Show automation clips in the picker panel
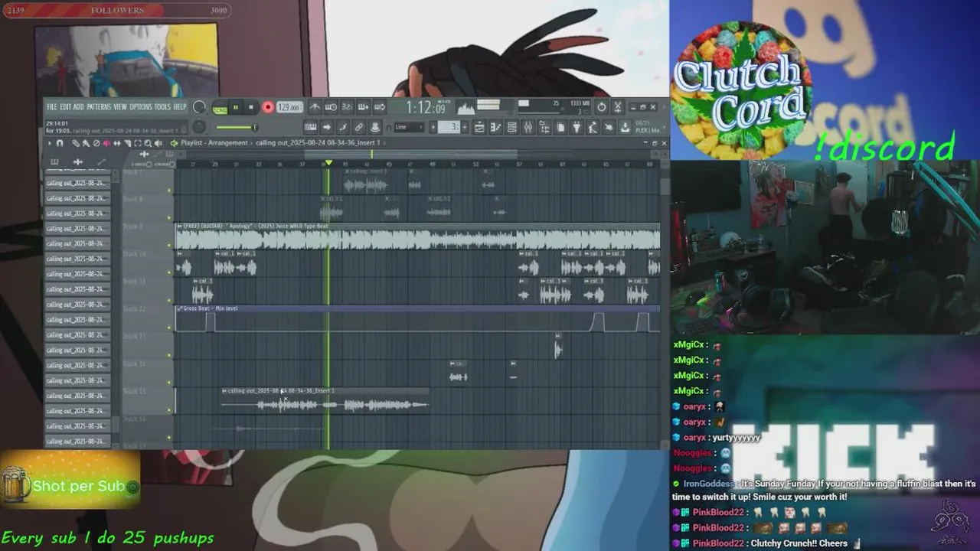This screenshot has width=980, height=551. point(101,161)
